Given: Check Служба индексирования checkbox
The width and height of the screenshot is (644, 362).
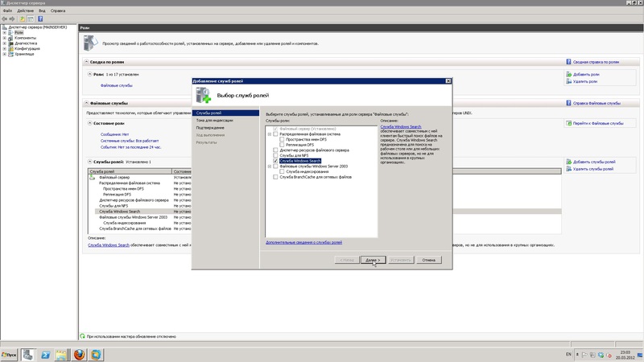Looking at the screenshot, I should coord(282,171).
